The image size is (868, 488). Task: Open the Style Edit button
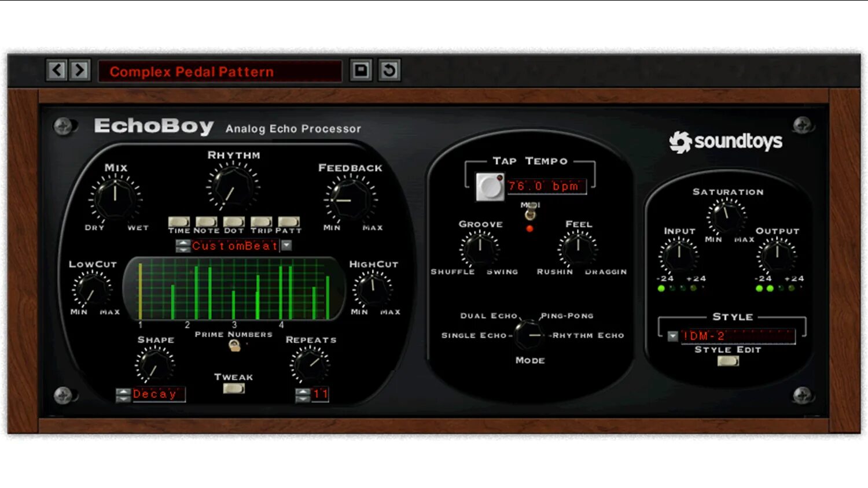pos(728,361)
